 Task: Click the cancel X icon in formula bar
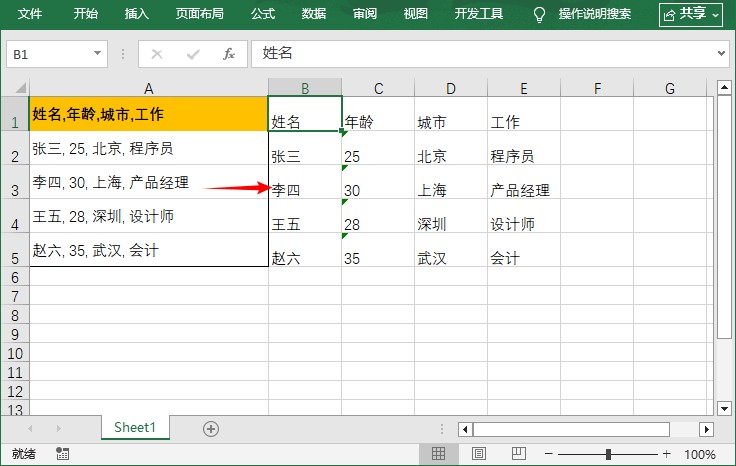(157, 54)
